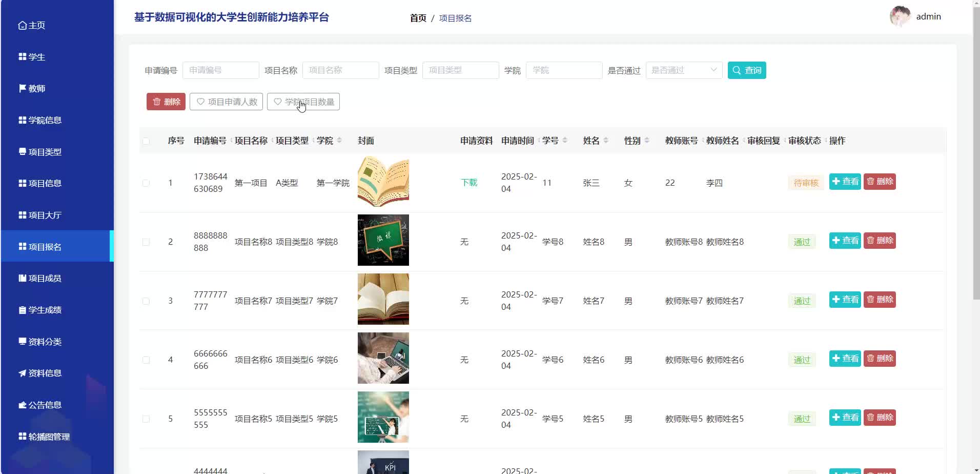Sort by 学号 column arrows
Image resolution: width=980 pixels, height=474 pixels.
pyautogui.click(x=565, y=141)
